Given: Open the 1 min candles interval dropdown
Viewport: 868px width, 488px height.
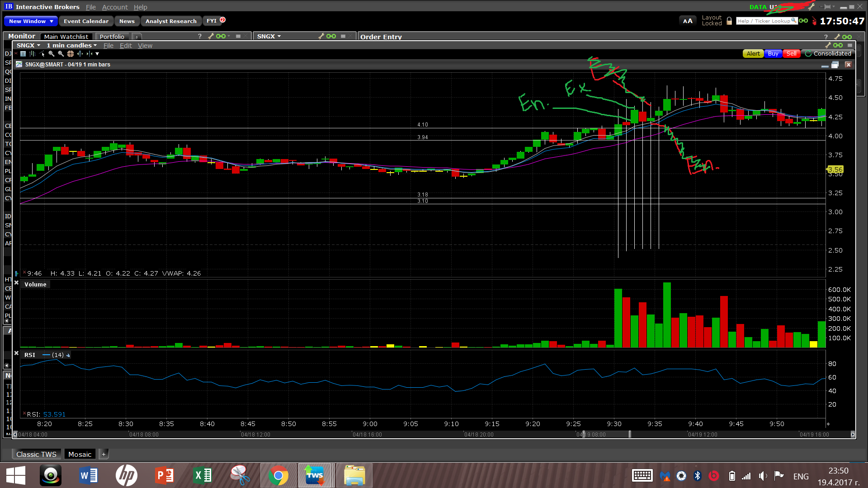Looking at the screenshot, I should (x=71, y=45).
